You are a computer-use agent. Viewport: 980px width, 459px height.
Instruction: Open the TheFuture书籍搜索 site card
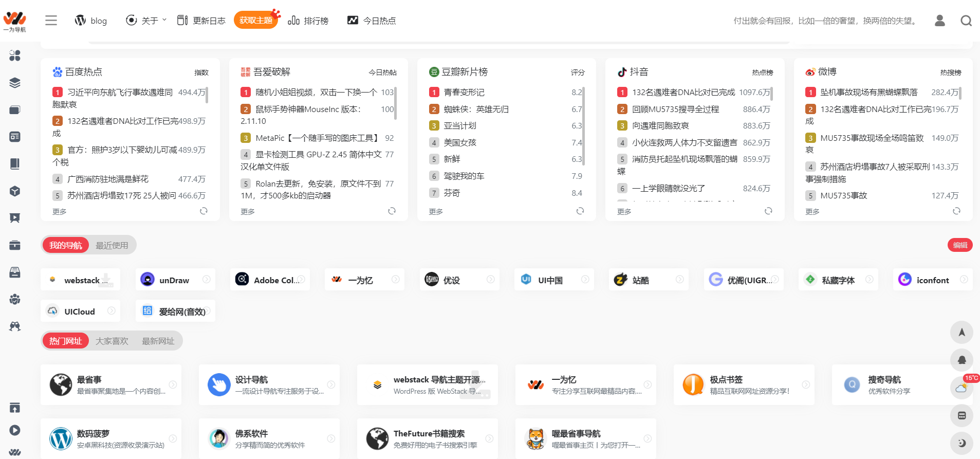[428, 438]
